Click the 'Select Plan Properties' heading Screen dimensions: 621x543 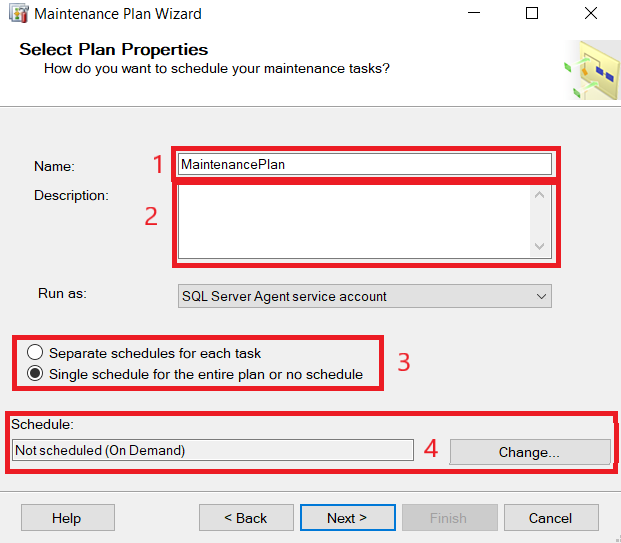point(114,49)
